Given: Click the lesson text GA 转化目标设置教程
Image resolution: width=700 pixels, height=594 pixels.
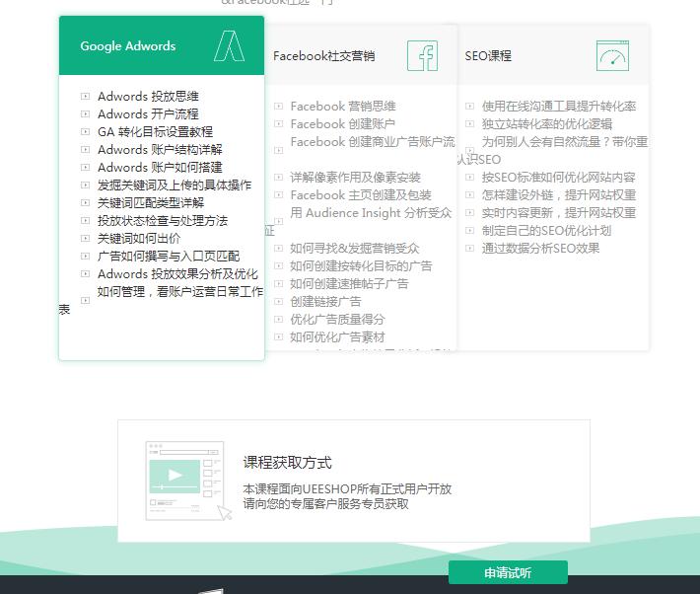Looking at the screenshot, I should (x=156, y=132).
